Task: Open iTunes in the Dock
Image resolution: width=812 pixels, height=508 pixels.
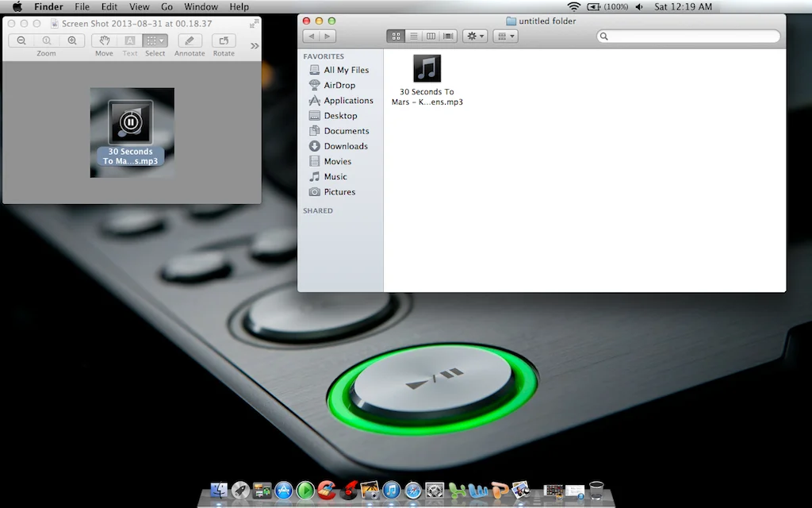Action: click(392, 490)
